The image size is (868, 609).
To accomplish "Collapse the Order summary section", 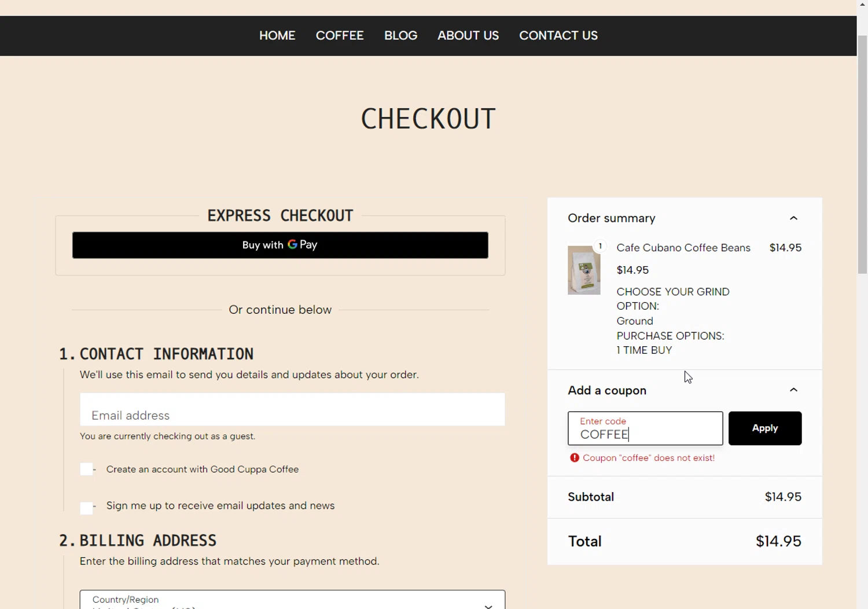I will (x=793, y=218).
